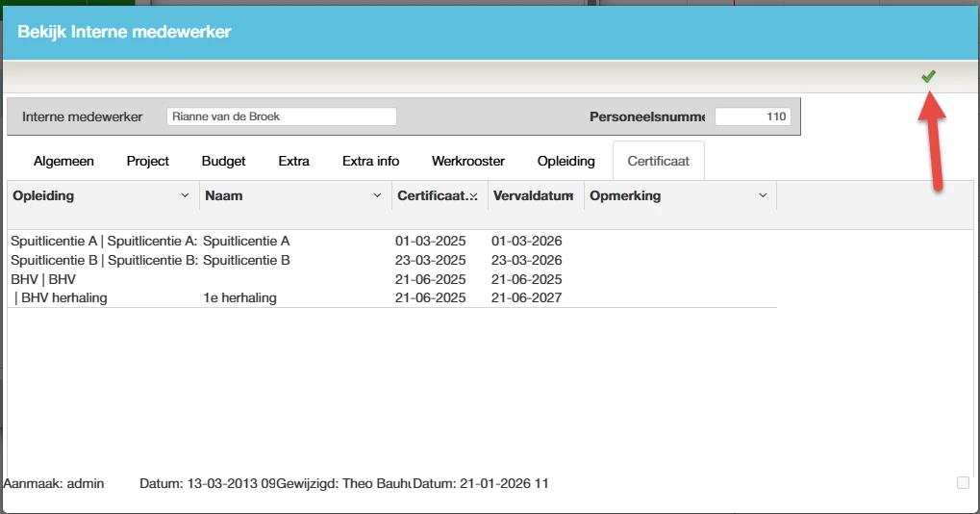The width and height of the screenshot is (980, 514).
Task: Open the Opleiding column dropdown arrow
Action: coord(186,195)
